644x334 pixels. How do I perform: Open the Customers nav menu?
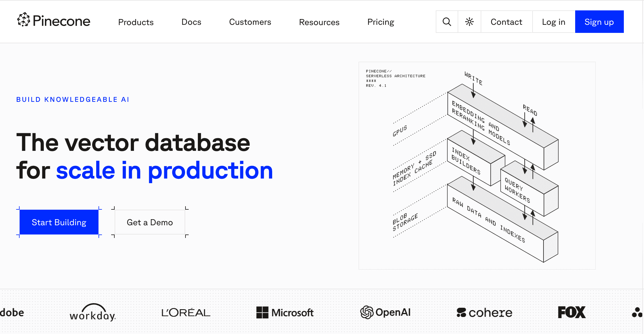tap(250, 22)
